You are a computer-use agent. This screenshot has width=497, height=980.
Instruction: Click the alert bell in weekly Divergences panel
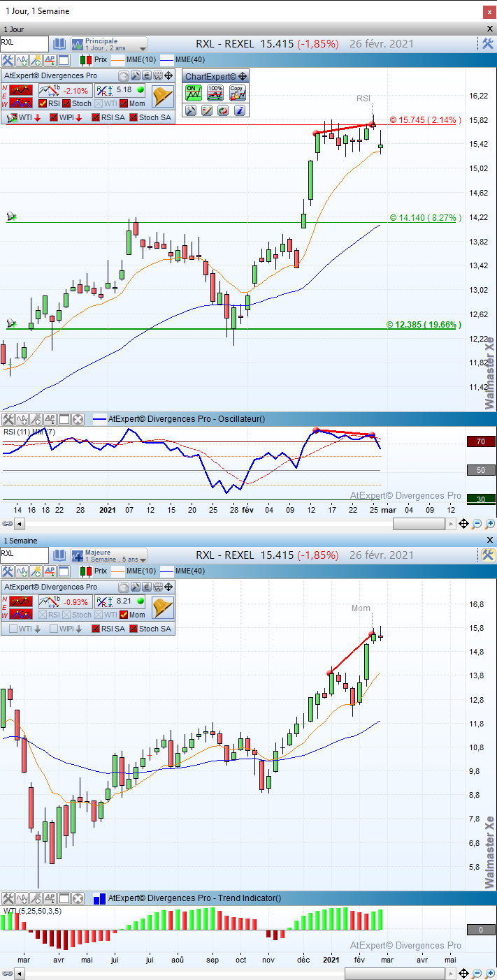click(x=162, y=608)
